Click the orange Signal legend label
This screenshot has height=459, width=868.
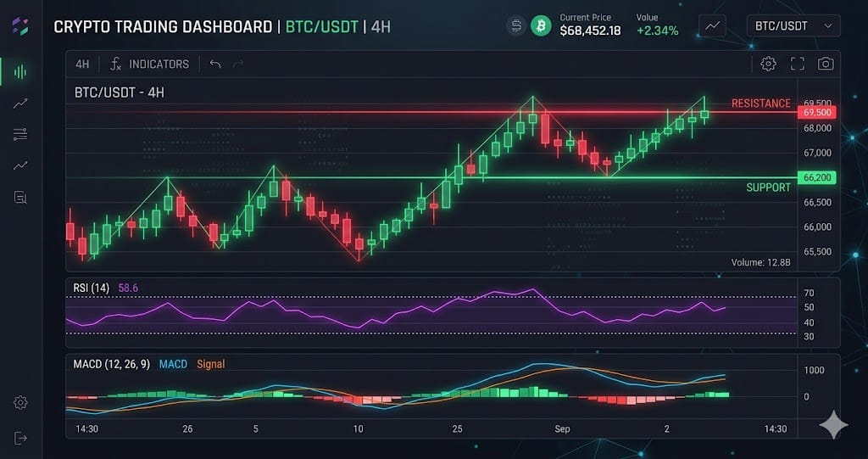point(210,364)
